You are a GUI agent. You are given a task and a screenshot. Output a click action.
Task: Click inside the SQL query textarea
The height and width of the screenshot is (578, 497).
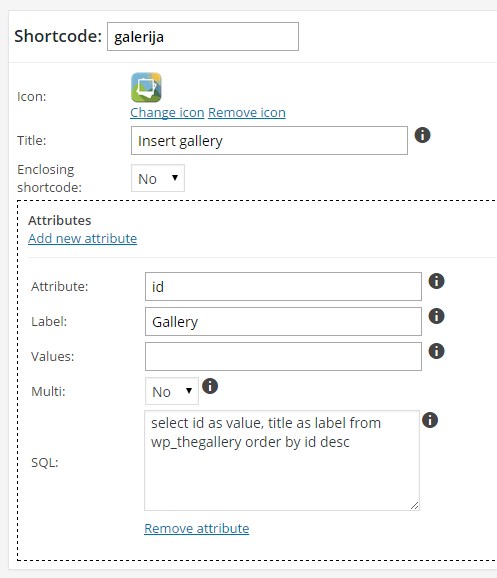[x=282, y=460]
